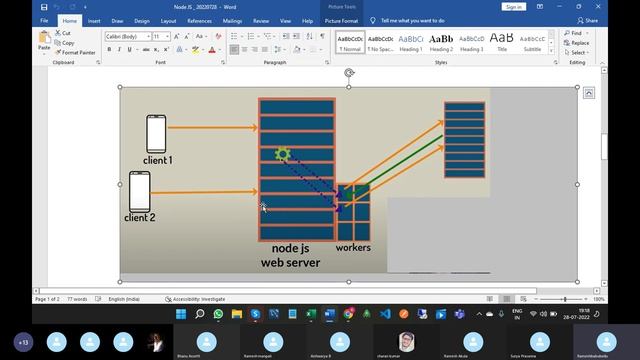Click the picture rotate handle

(349, 73)
